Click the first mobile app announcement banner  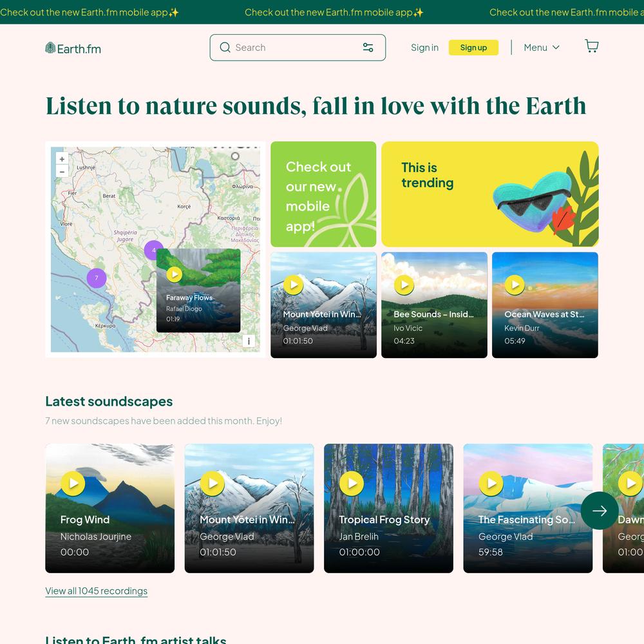(x=90, y=12)
